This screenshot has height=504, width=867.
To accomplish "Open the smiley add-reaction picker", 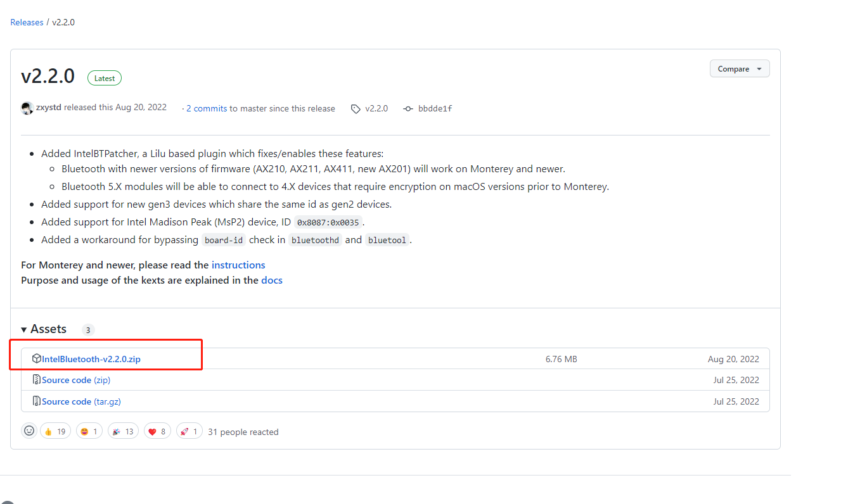I will point(29,431).
